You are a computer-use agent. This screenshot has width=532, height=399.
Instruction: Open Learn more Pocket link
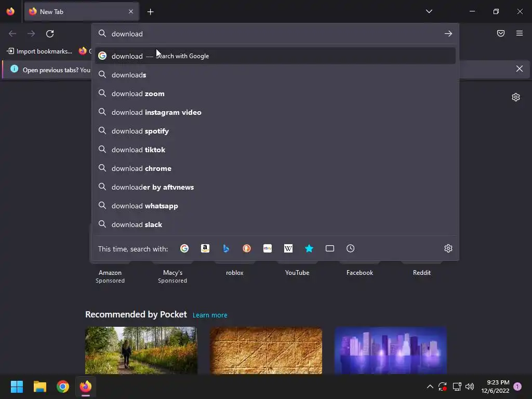click(210, 315)
